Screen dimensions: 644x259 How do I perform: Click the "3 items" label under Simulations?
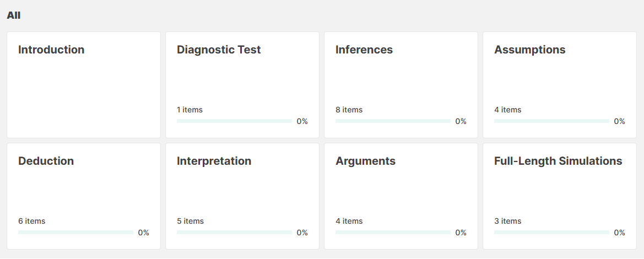(x=507, y=221)
